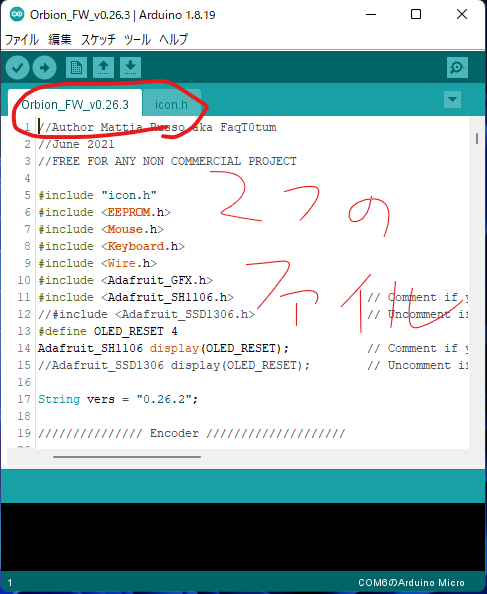Click the #include <Keyboard.h> line
487x594 pixels.
[111, 246]
